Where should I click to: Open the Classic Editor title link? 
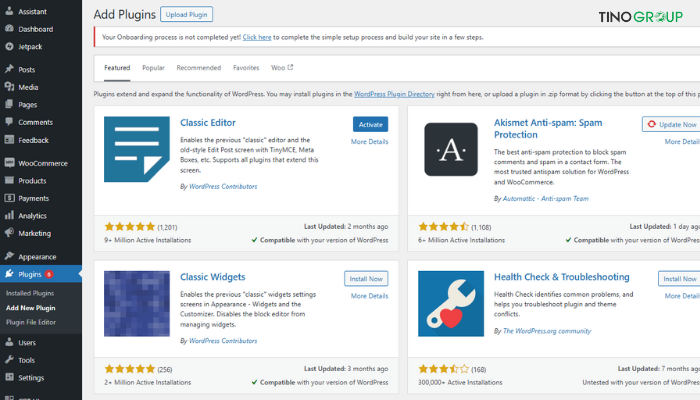click(x=208, y=123)
